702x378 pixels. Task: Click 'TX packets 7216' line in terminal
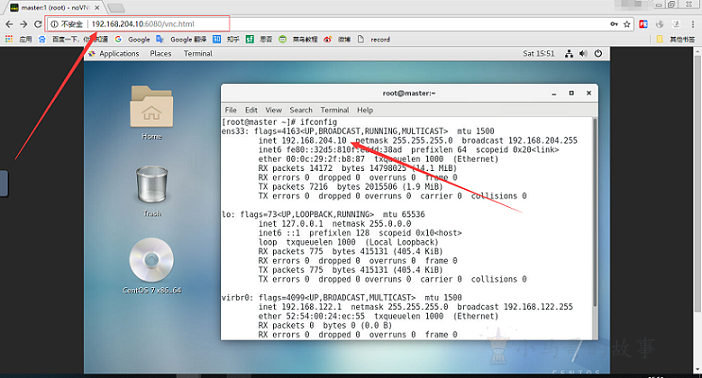351,187
